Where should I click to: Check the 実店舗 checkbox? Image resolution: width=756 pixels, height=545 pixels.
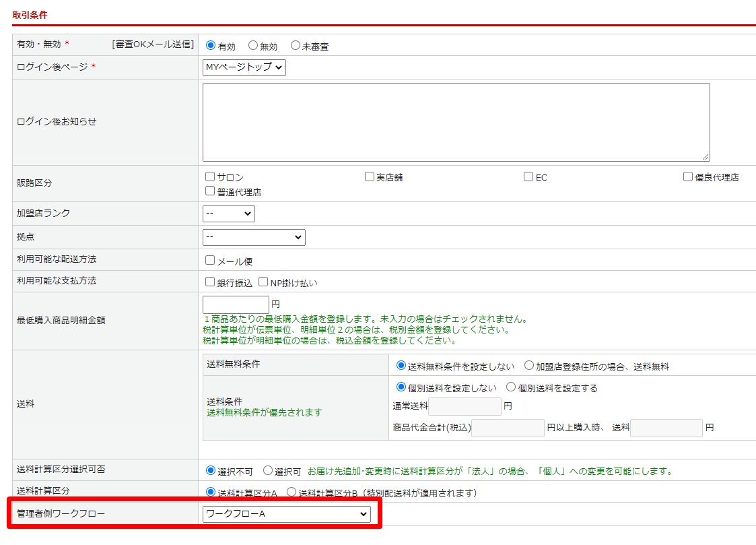tap(370, 177)
